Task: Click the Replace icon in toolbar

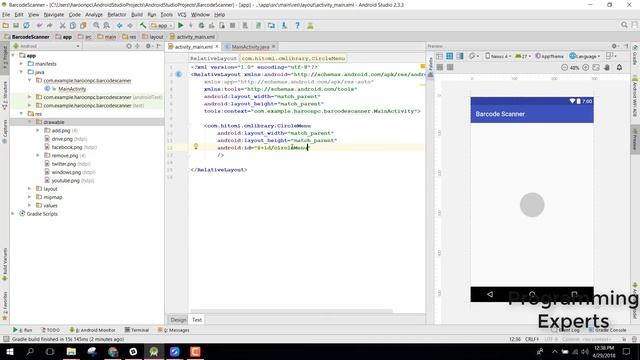Action: tap(107, 25)
